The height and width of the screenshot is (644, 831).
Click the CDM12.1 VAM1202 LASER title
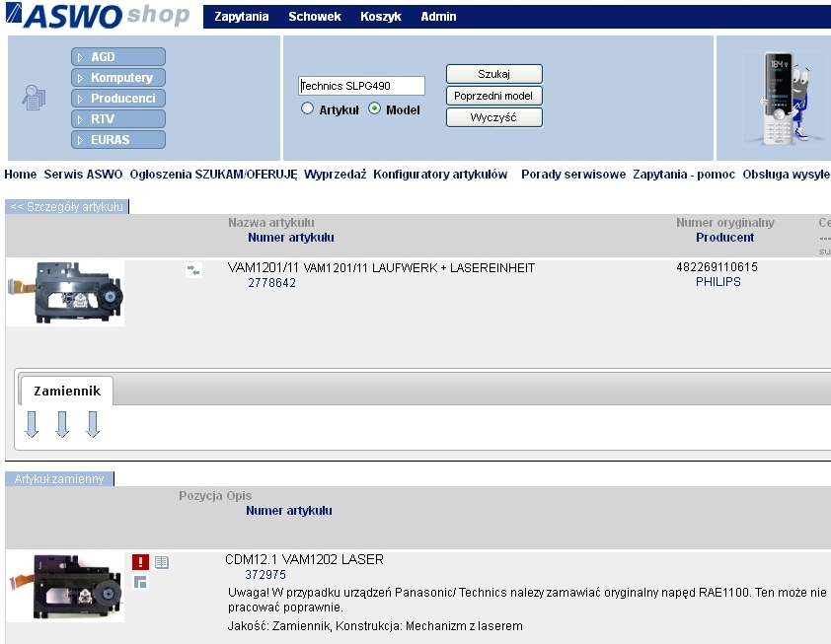click(304, 559)
